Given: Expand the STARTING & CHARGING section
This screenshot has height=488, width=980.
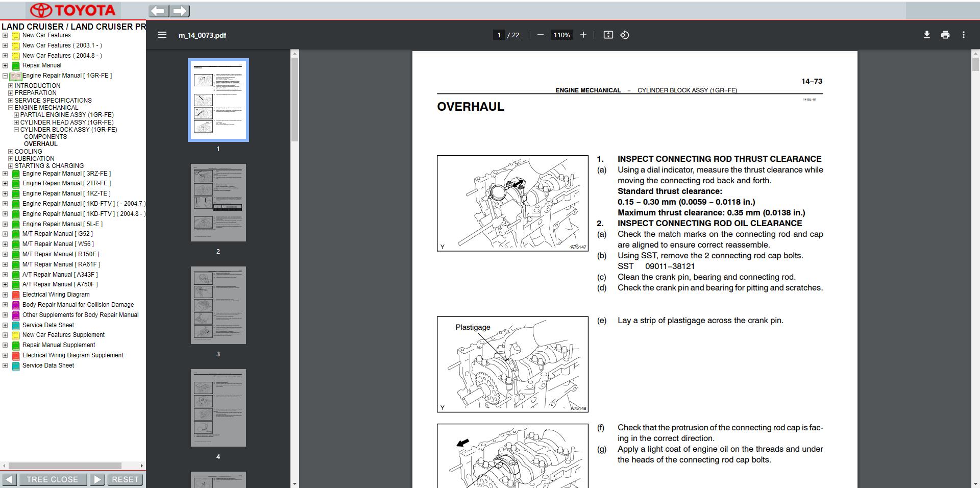Looking at the screenshot, I should (11, 166).
